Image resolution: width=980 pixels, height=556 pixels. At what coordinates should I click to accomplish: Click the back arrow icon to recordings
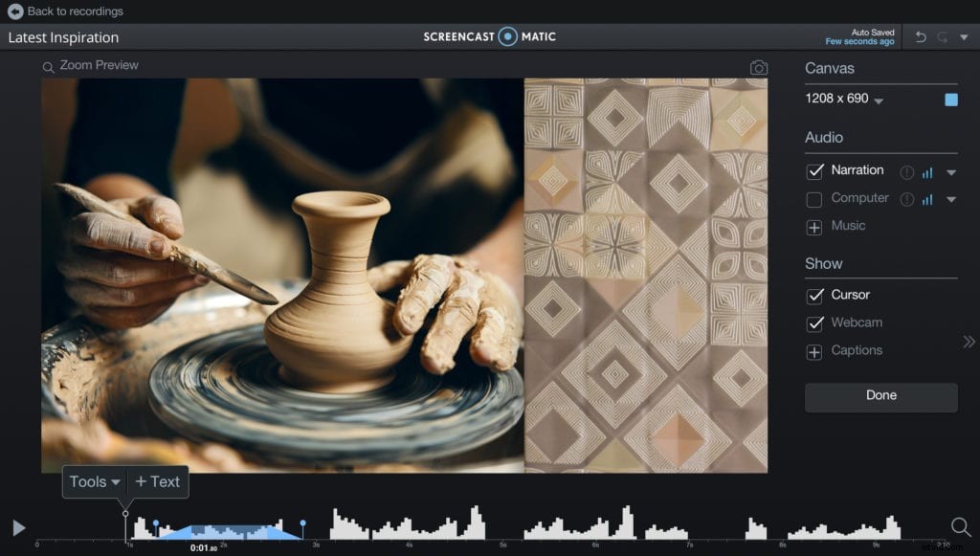click(x=14, y=11)
